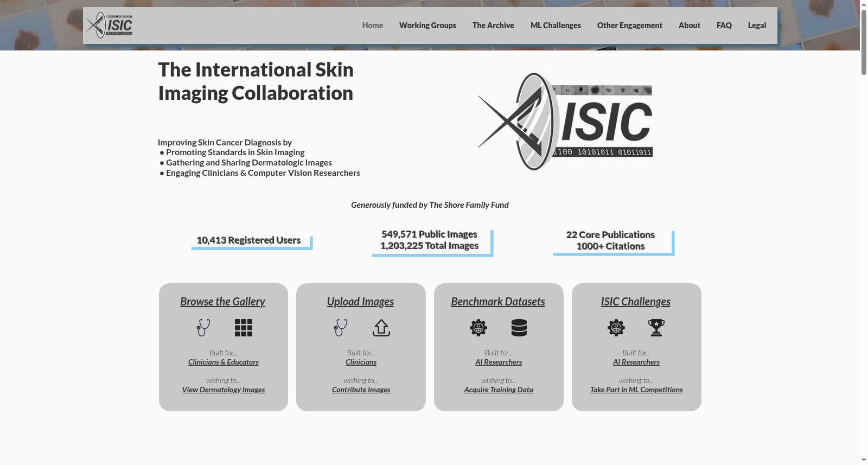The image size is (868, 465).
Task: Open the Benchmark Datasets link
Action: pyautogui.click(x=498, y=302)
